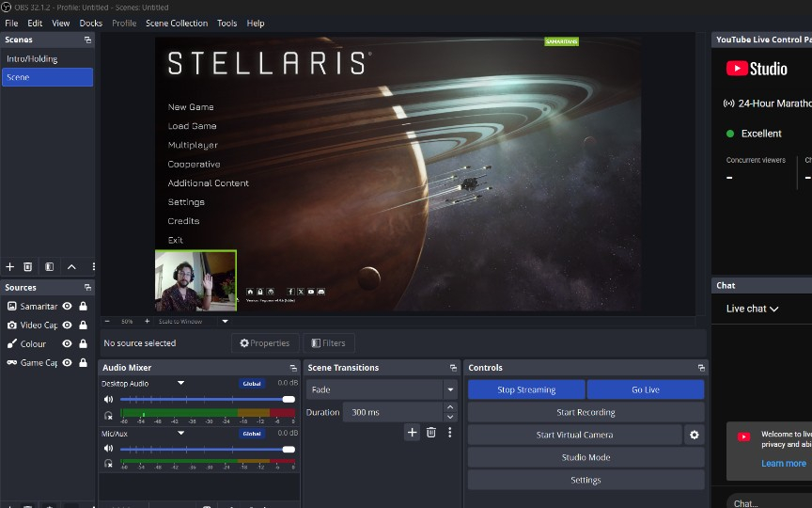This screenshot has width=812, height=508.
Task: Open Scenes toolbar overflow three-dot menu
Action: (x=93, y=267)
